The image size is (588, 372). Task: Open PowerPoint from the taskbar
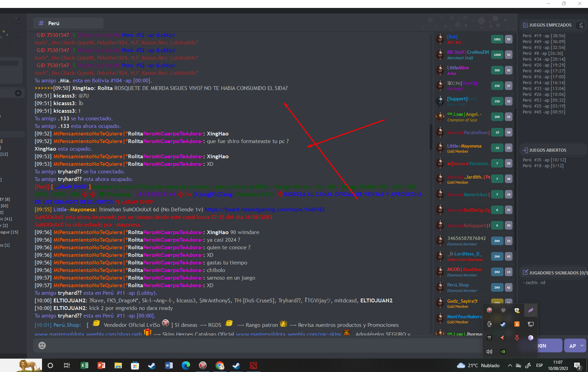pos(101,365)
